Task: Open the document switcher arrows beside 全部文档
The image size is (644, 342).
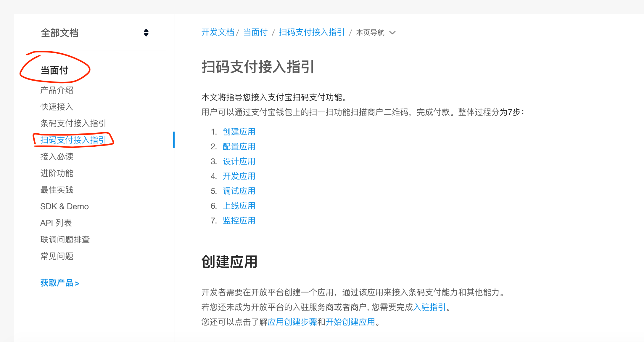Action: 146,33
